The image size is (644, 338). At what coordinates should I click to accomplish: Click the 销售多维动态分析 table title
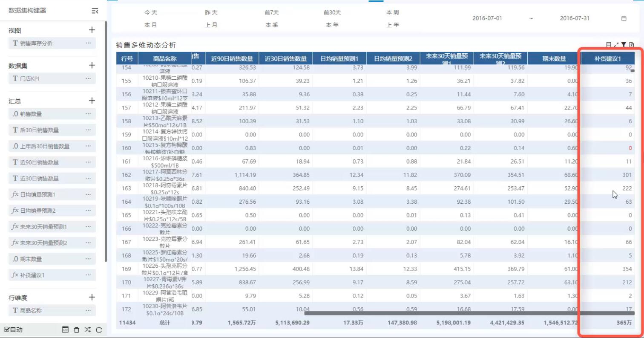146,45
